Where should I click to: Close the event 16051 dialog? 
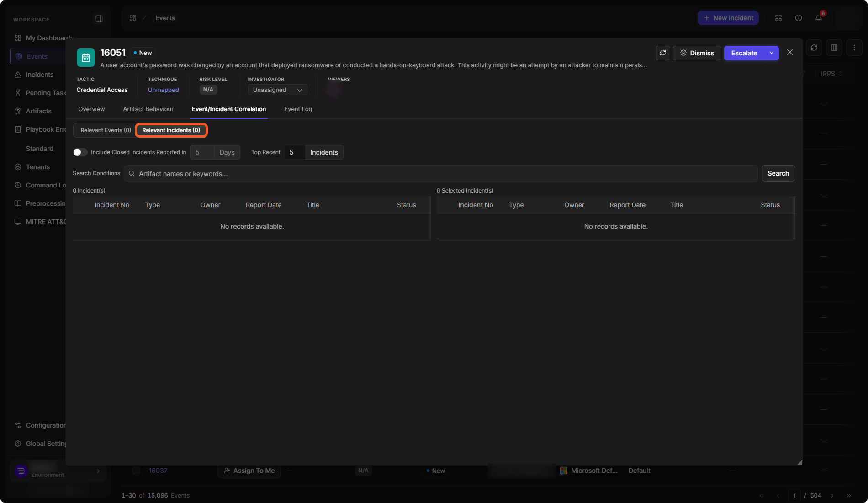click(790, 53)
